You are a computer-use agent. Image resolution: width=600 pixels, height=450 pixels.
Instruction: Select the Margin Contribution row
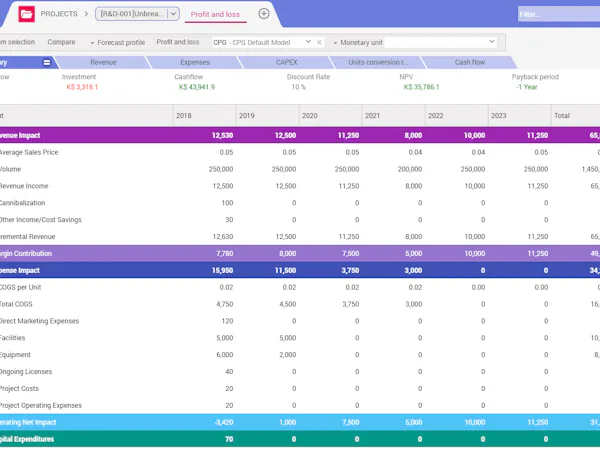click(300, 253)
